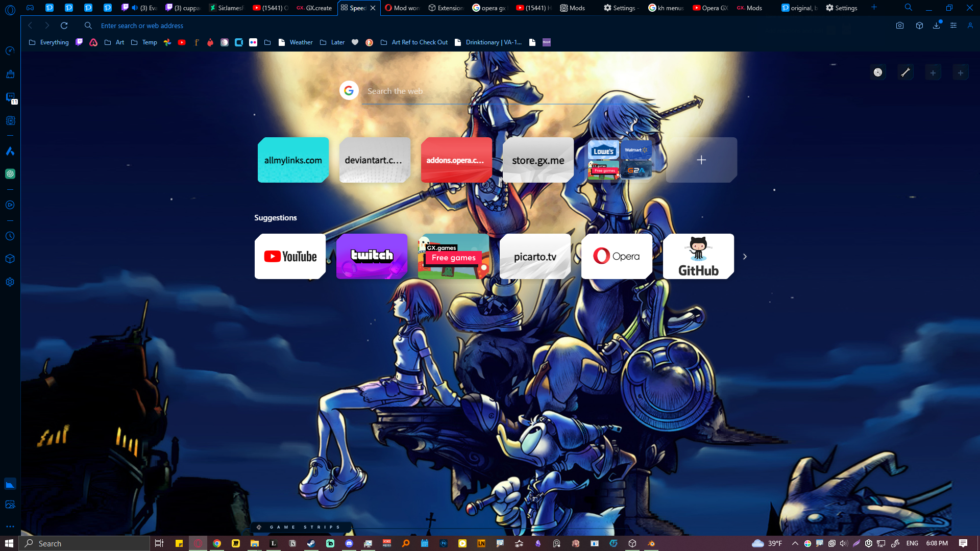Switch to the GX.create tab
The image size is (980, 551).
[x=314, y=8]
